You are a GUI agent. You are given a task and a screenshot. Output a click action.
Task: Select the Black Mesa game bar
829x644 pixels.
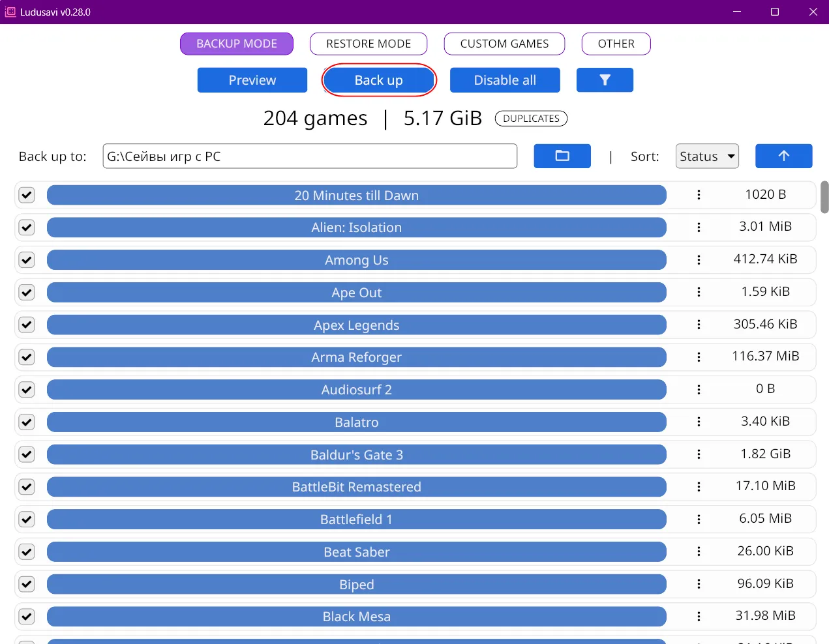click(x=357, y=617)
